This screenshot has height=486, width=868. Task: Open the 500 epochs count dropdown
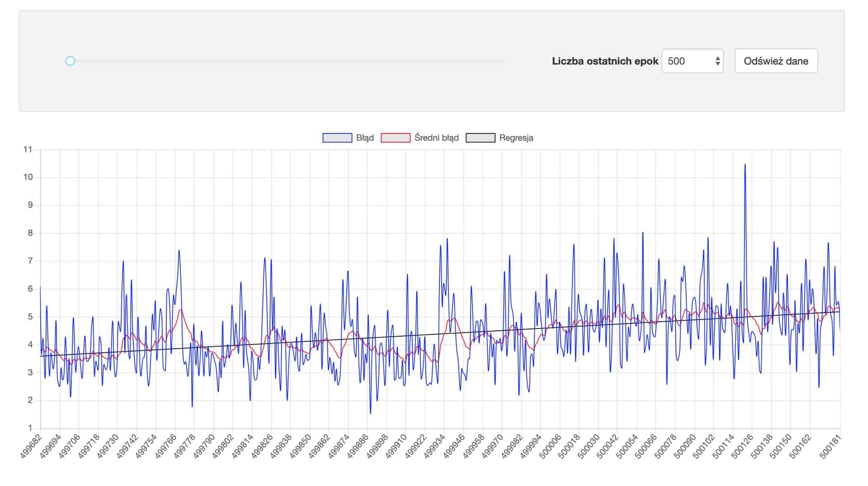(x=692, y=61)
